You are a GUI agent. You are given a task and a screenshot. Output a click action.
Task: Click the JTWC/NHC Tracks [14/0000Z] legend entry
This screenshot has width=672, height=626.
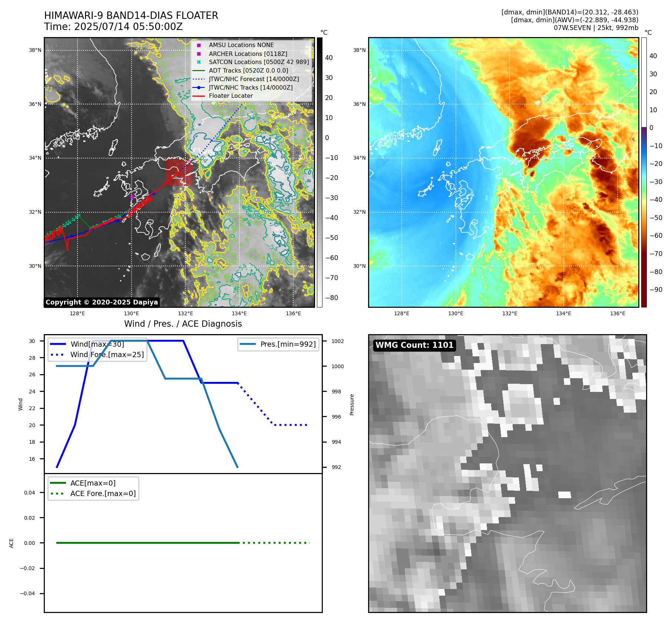243,87
